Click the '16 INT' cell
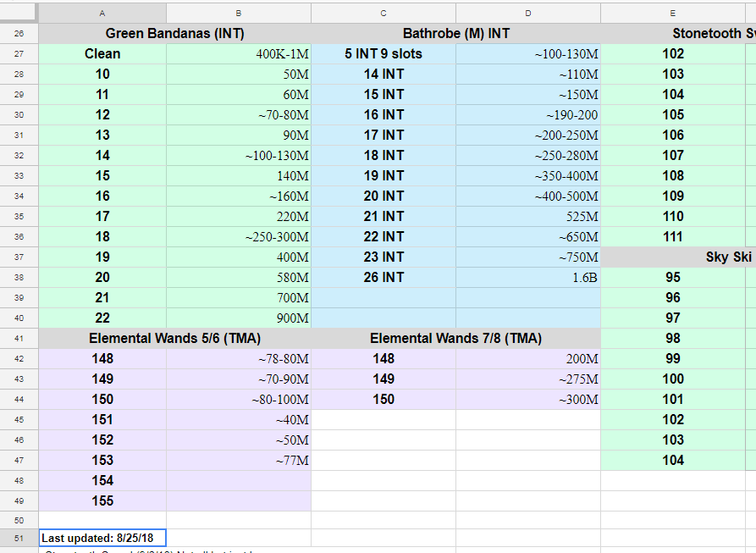The image size is (756, 553). [384, 114]
